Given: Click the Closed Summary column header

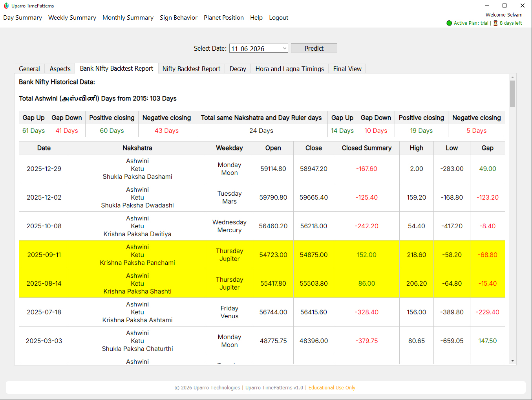Looking at the screenshot, I should click(x=367, y=148).
